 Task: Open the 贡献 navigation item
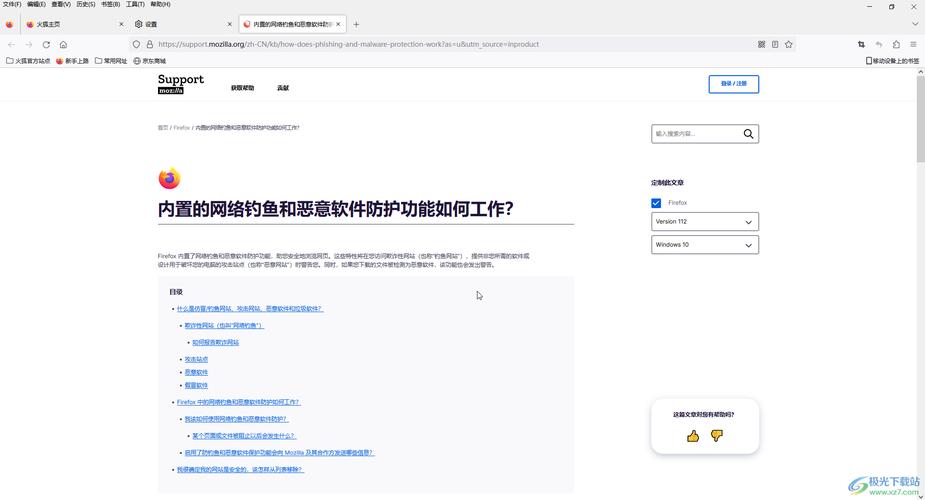coord(283,88)
